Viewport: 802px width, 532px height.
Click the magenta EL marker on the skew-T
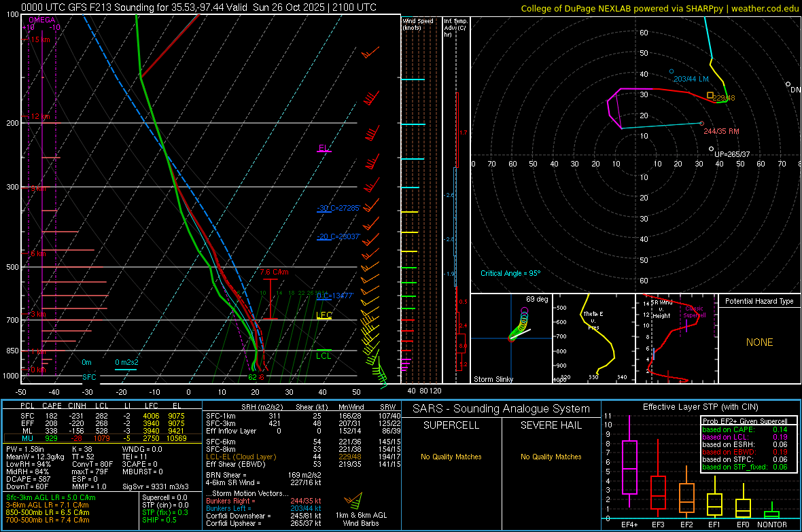324,148
